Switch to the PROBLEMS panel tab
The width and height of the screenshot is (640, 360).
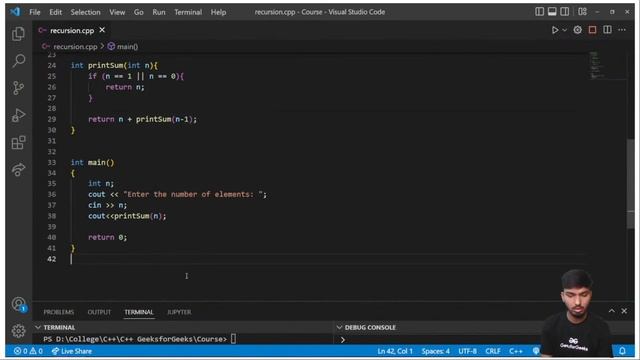tap(59, 312)
